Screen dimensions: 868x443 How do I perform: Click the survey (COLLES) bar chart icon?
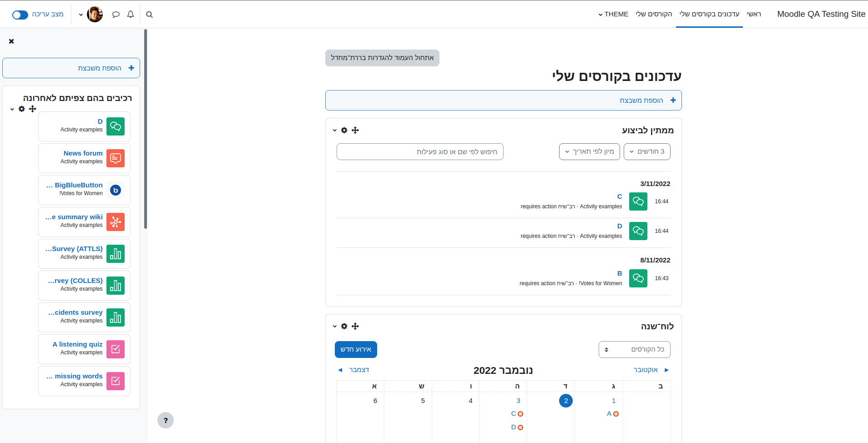coord(116,286)
